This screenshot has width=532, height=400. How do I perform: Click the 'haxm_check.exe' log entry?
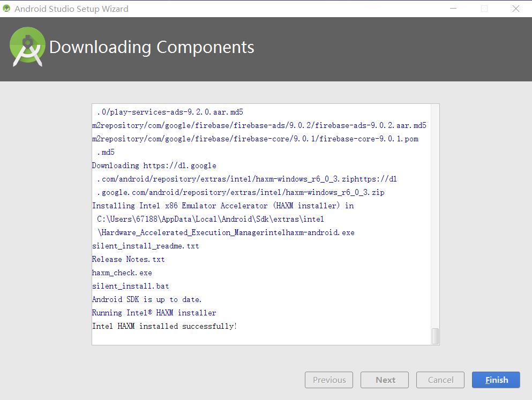click(122, 273)
